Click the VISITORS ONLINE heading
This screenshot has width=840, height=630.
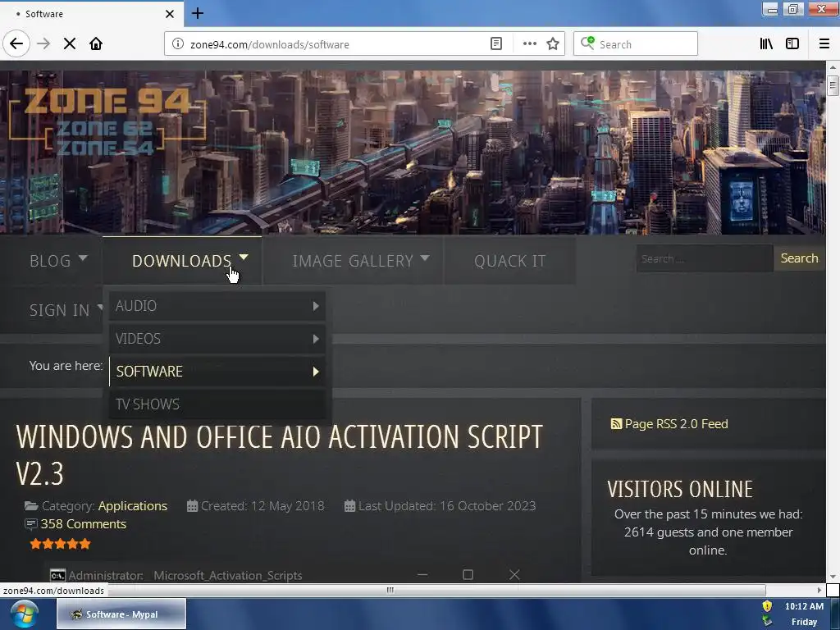[x=680, y=489]
